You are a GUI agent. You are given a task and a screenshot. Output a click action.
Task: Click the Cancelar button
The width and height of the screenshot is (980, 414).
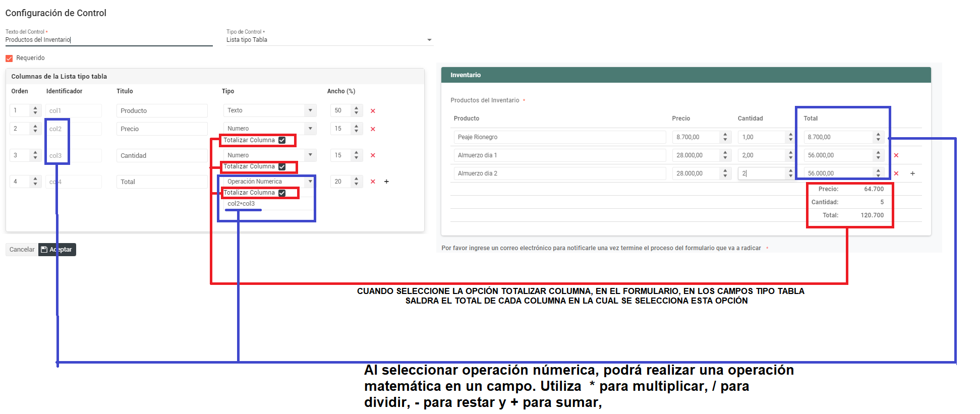pos(22,250)
